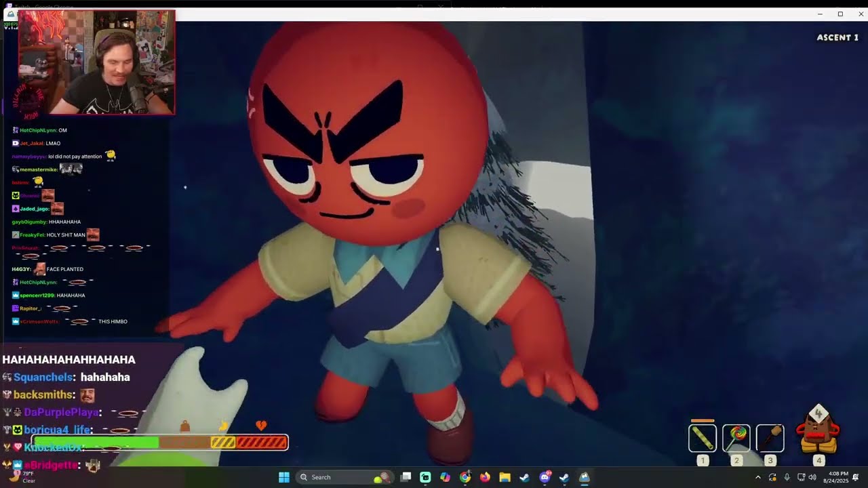Click the 'THIS HIMBO' chat message
868x488 pixels.
(x=113, y=321)
